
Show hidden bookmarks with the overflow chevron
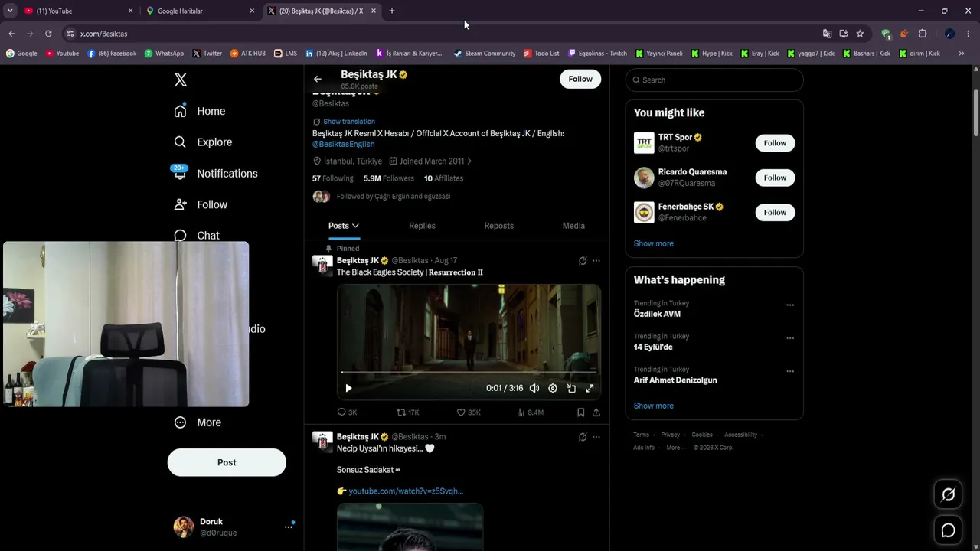coord(962,54)
